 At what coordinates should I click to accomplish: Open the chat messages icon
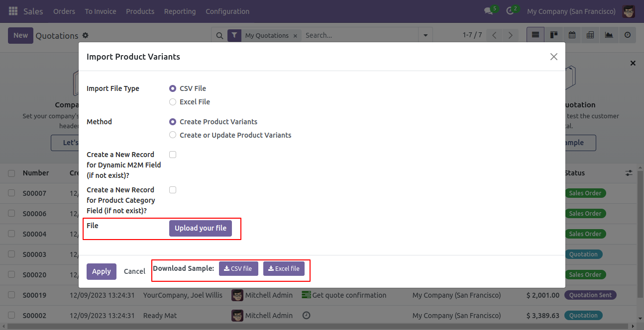(488, 11)
